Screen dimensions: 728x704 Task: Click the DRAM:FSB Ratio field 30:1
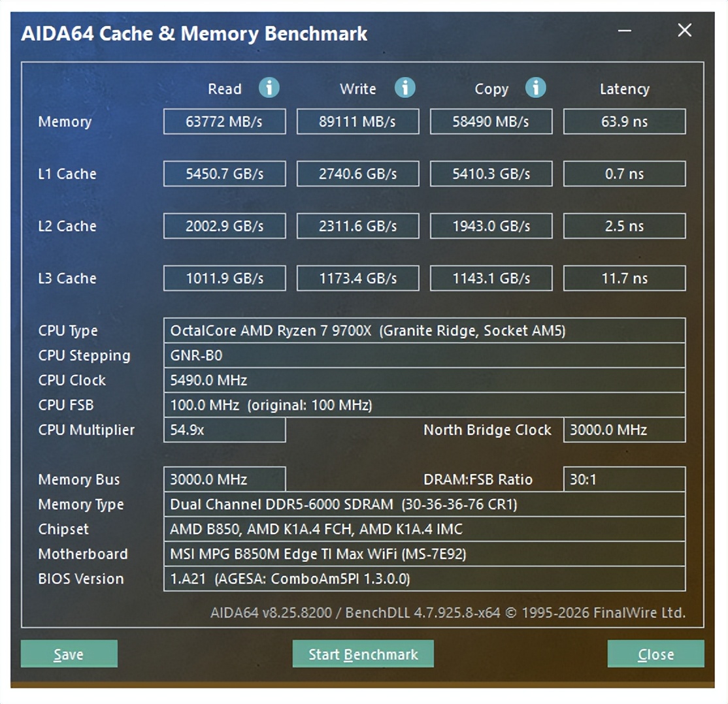pos(625,479)
